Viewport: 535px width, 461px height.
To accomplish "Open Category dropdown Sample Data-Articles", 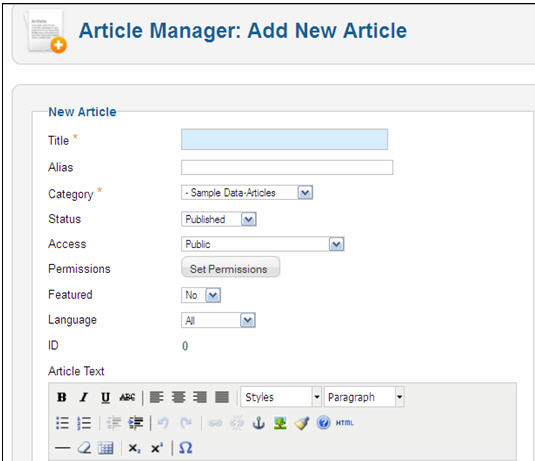I will pyautogui.click(x=247, y=193).
